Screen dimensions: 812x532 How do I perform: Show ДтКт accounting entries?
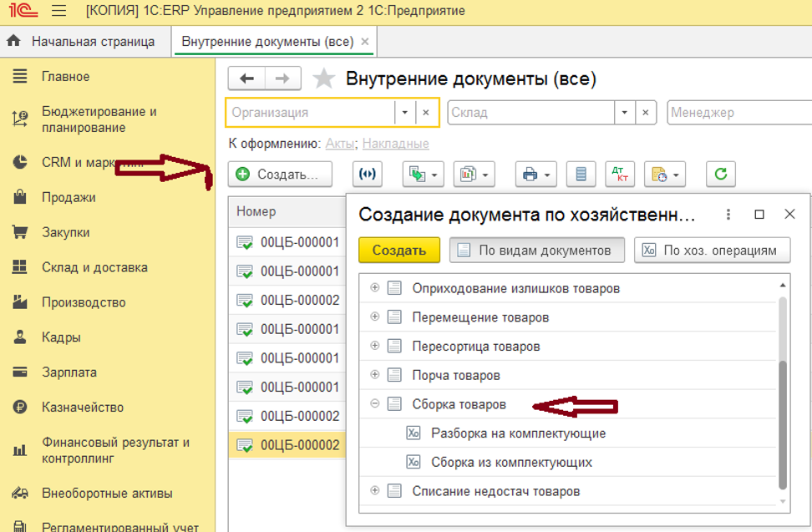(x=620, y=175)
